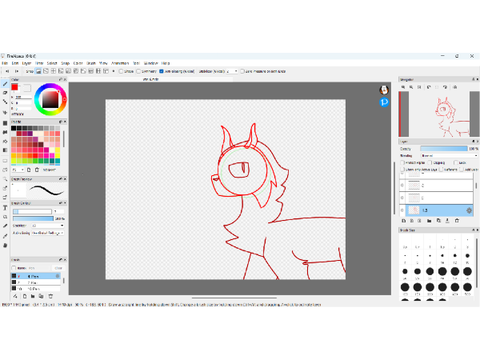This screenshot has width=480, height=360.
Task: Pick the red foreground color swatch
Action: [x=15, y=87]
